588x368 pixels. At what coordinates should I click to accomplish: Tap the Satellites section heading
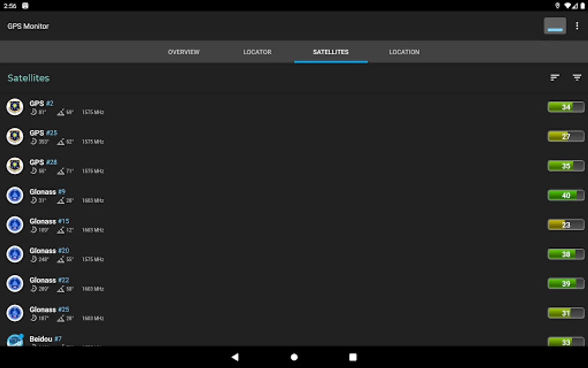(x=29, y=78)
